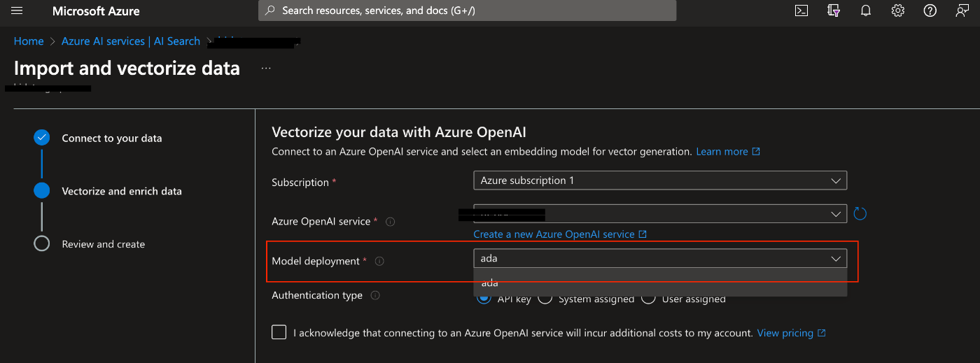Go to Review and create step
This screenshot has height=363, width=980.
coord(104,244)
